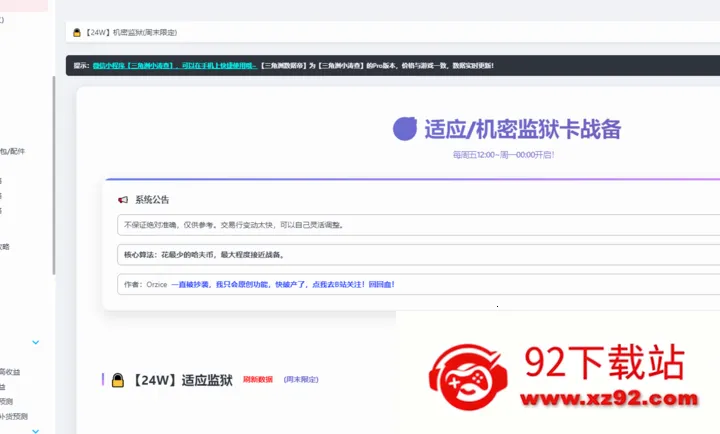Expand the upper sidebar chevron arrow
720x434 pixels.
click(x=36, y=342)
